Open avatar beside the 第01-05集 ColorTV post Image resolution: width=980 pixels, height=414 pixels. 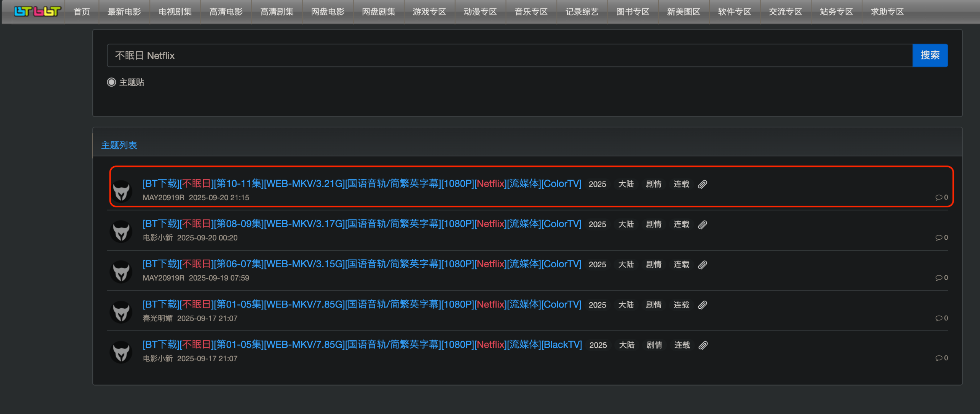121,312
